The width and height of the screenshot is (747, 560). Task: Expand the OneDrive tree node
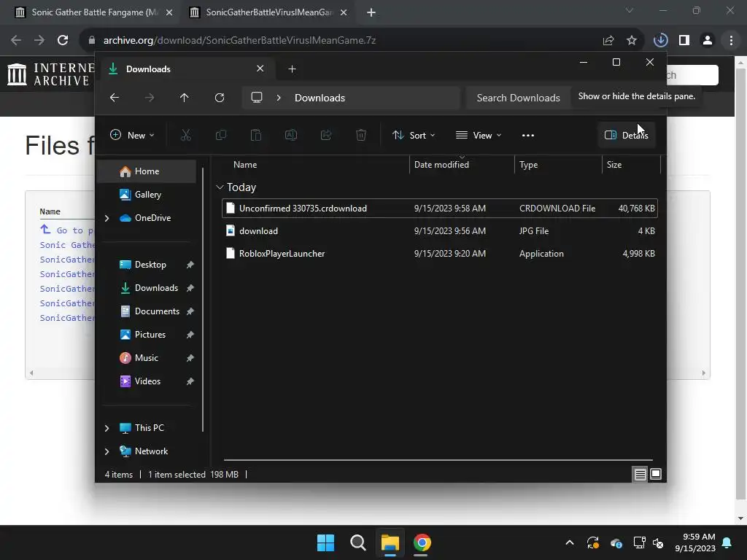point(107,218)
